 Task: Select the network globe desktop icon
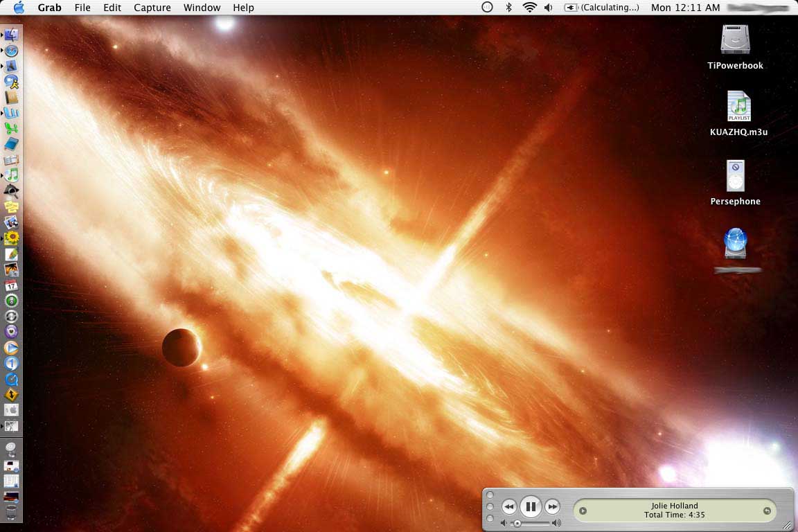pyautogui.click(x=736, y=243)
